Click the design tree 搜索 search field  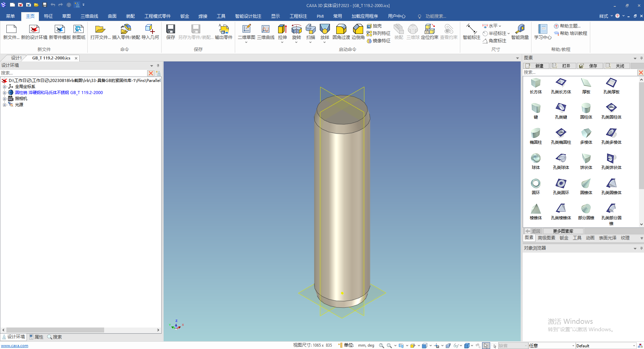pyautogui.click(x=74, y=73)
